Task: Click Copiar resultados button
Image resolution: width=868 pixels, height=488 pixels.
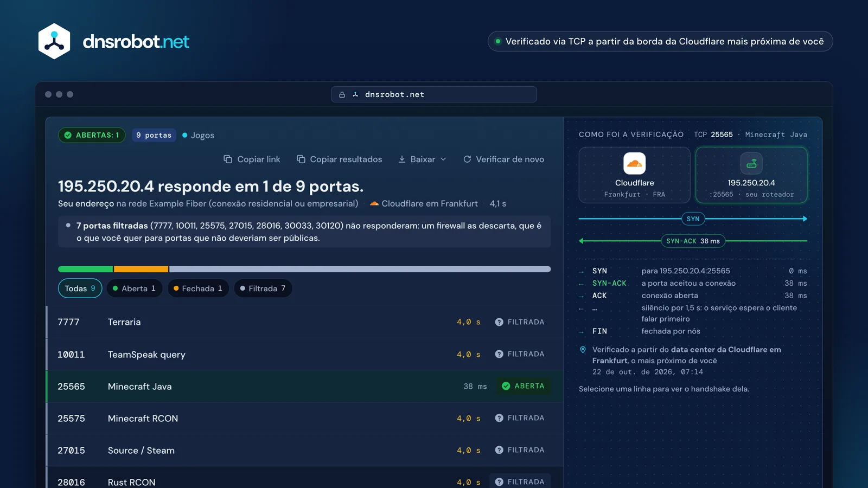Action: pos(339,159)
